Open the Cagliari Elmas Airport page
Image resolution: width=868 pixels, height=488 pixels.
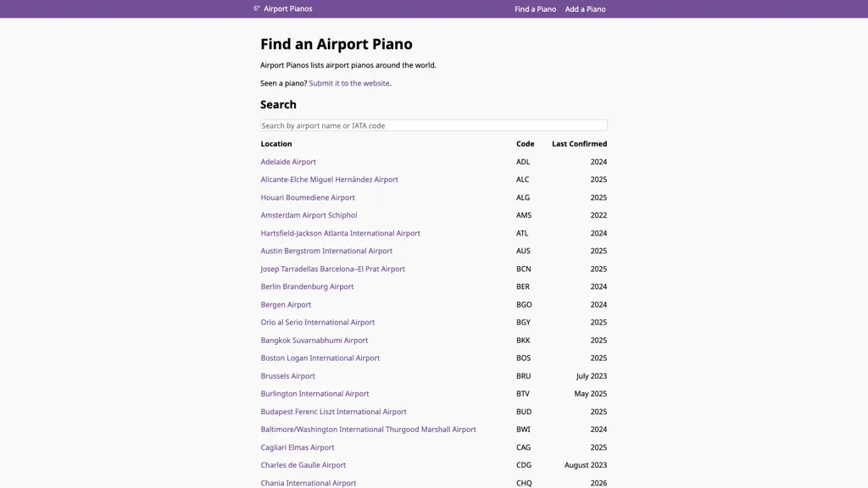pyautogui.click(x=298, y=446)
